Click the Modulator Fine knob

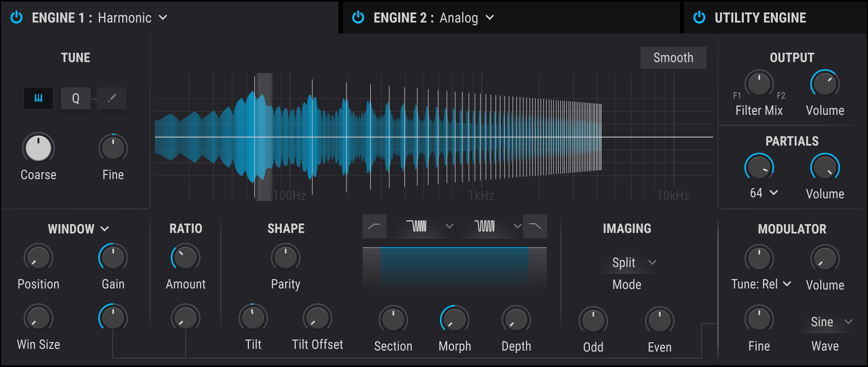[759, 319]
